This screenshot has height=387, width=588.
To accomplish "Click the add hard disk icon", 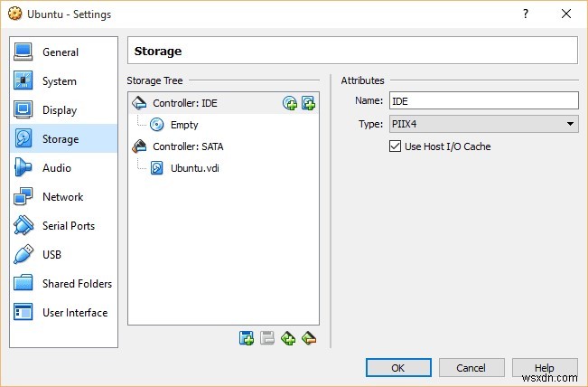I will click(308, 103).
